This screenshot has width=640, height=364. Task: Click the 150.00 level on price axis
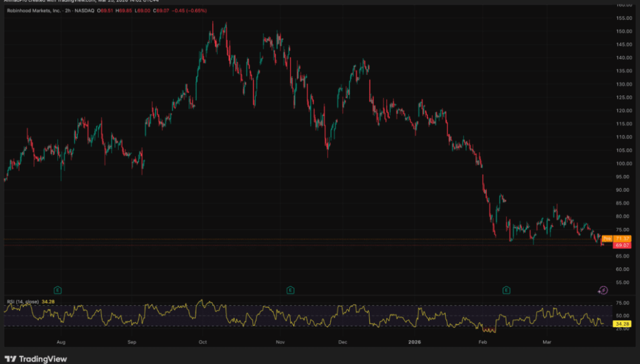(623, 31)
